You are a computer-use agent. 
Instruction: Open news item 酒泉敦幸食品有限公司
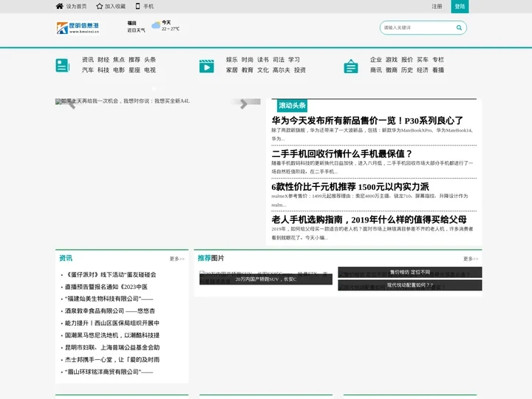[x=110, y=311]
